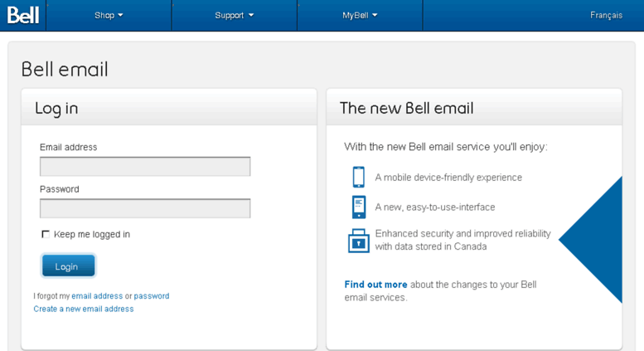This screenshot has height=351, width=644.
Task: Click the Bell logo
Action: pyautogui.click(x=23, y=15)
